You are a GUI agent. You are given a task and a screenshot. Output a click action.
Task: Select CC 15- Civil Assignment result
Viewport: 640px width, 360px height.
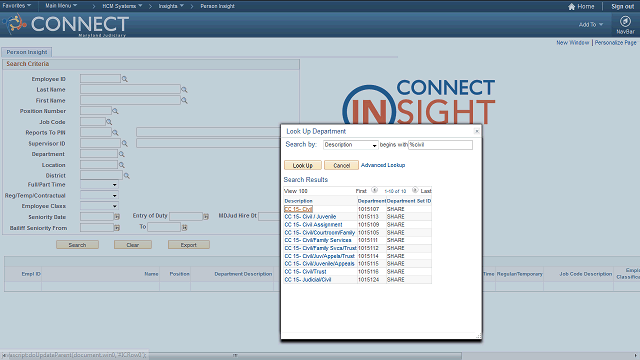click(313, 224)
